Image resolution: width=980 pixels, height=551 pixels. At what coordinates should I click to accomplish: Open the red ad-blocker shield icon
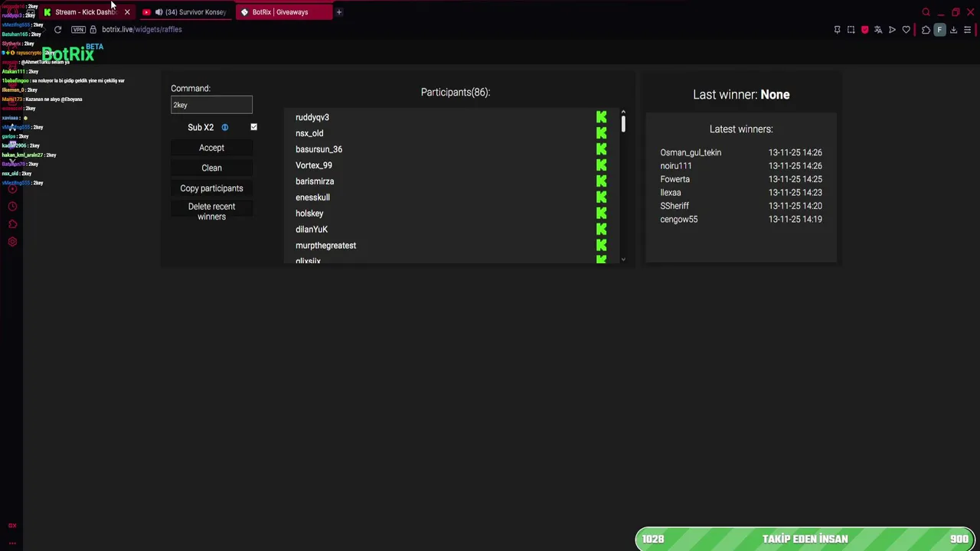(x=864, y=30)
